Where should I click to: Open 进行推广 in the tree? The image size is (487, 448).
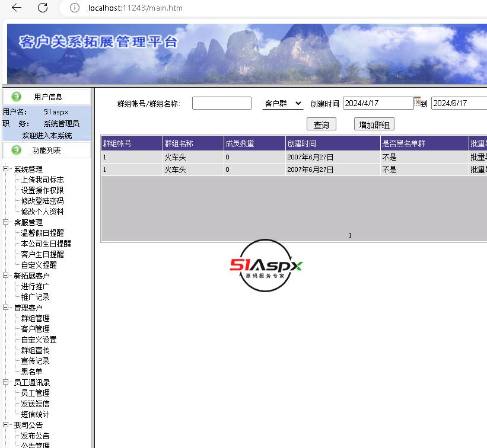click(x=35, y=286)
